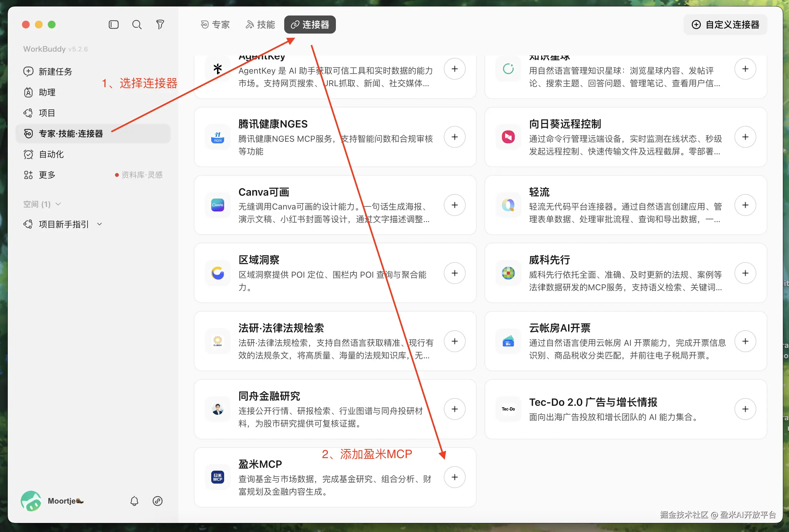Image resolution: width=789 pixels, height=532 pixels.
Task: Add the 盈米MCP connector
Action: (x=454, y=477)
